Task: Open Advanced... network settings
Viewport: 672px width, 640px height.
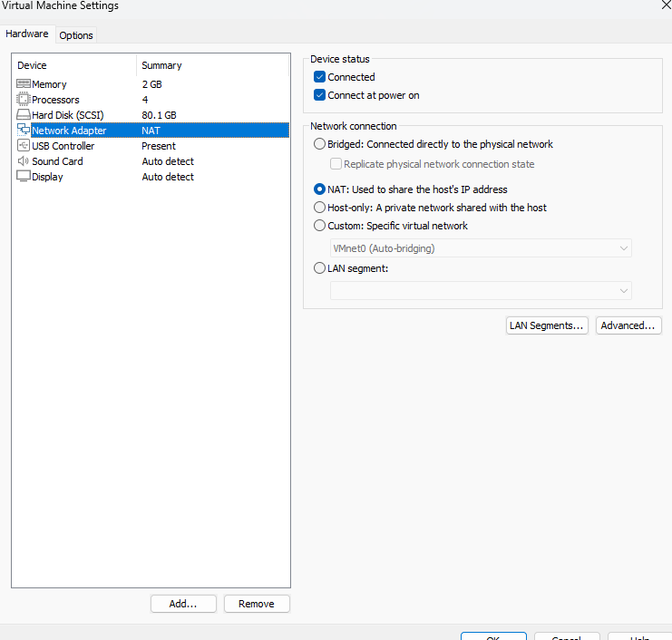Action: click(x=628, y=325)
